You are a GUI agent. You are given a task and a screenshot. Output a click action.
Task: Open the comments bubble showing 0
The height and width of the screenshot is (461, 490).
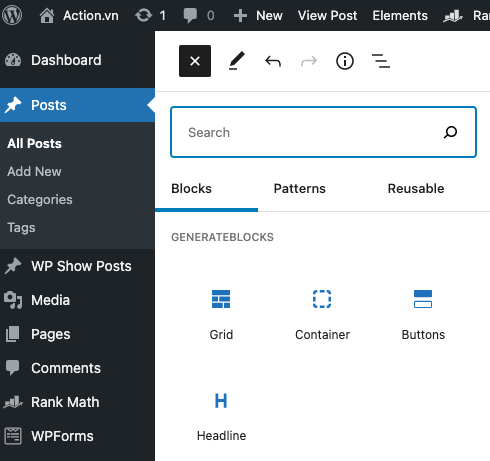coord(199,15)
